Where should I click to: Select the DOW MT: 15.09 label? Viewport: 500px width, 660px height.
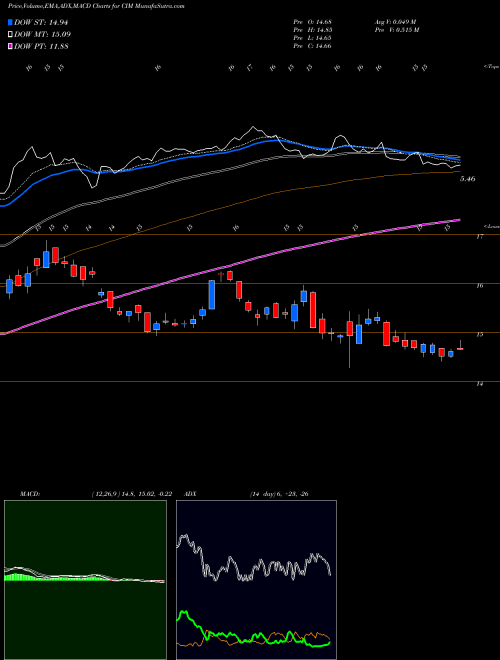[x=43, y=35]
